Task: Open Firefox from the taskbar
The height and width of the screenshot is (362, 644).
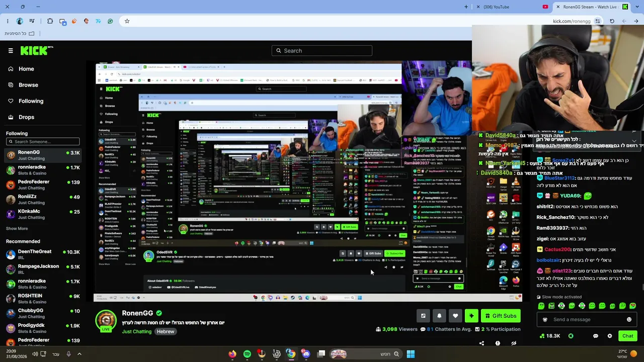Action: (232, 354)
